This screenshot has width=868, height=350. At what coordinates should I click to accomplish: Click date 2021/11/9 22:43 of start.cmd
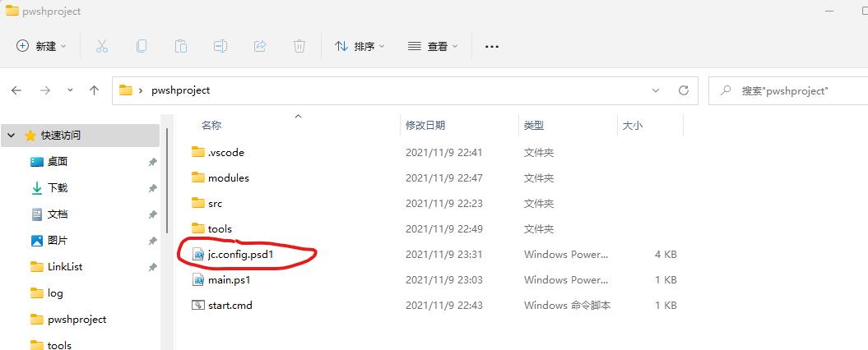[444, 305]
